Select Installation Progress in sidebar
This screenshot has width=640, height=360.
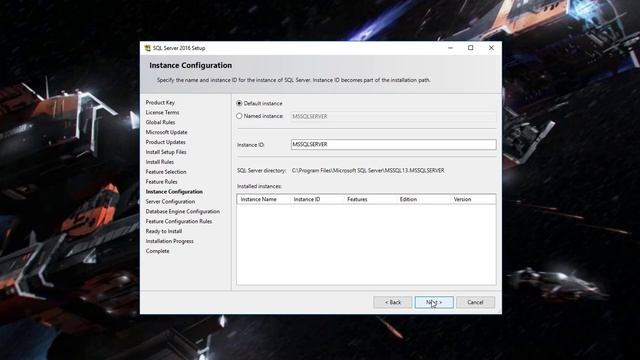(169, 241)
